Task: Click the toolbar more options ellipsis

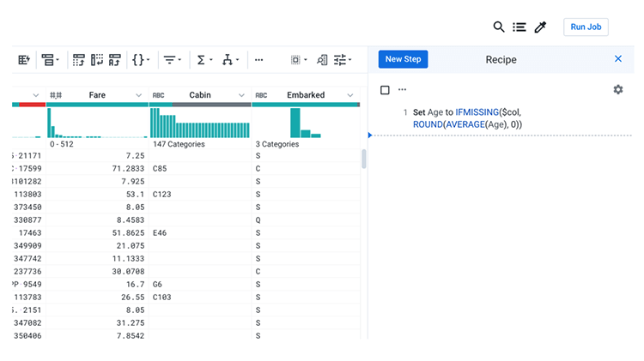Action: [x=259, y=60]
